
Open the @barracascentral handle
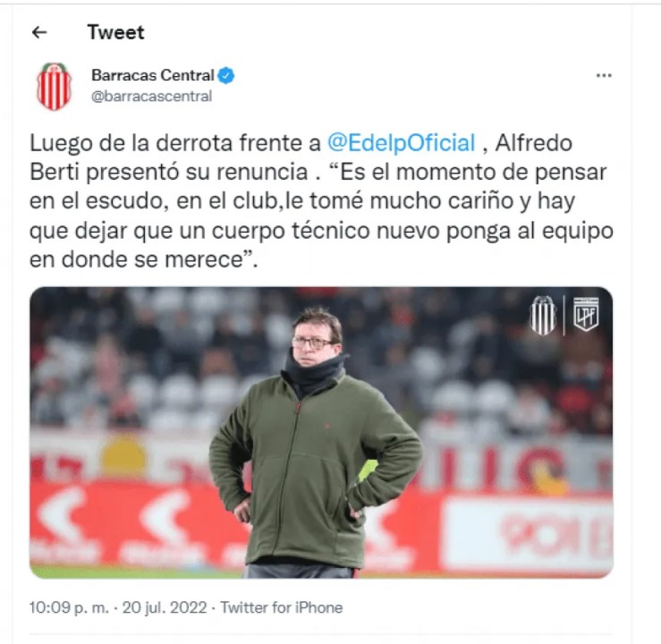click(151, 97)
